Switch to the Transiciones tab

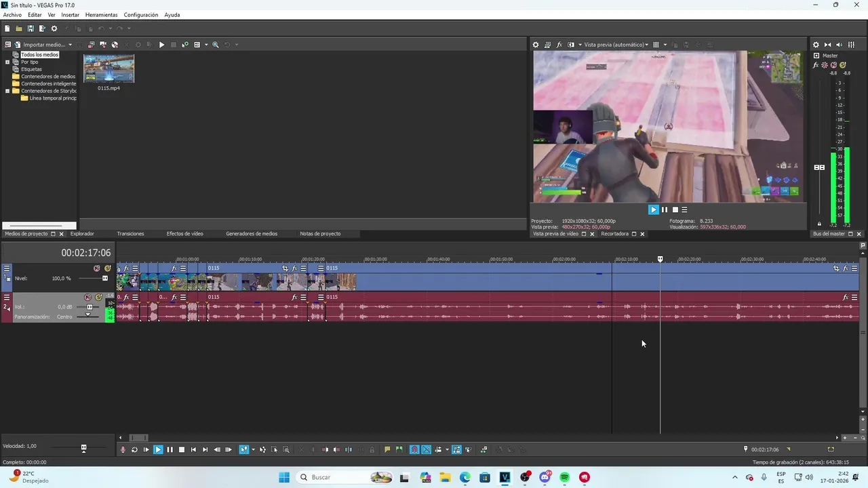(x=130, y=234)
